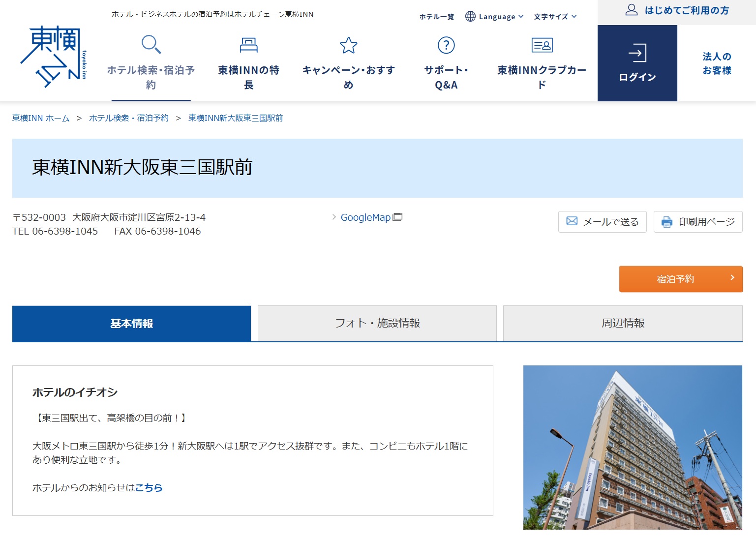Click the こちら link for hotel notices
The image size is (756, 539).
(x=149, y=487)
